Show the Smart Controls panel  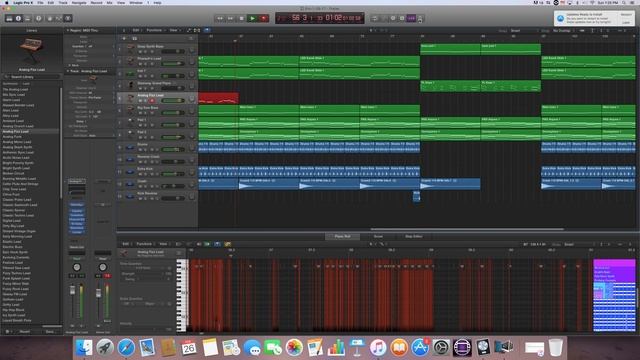(x=50, y=18)
